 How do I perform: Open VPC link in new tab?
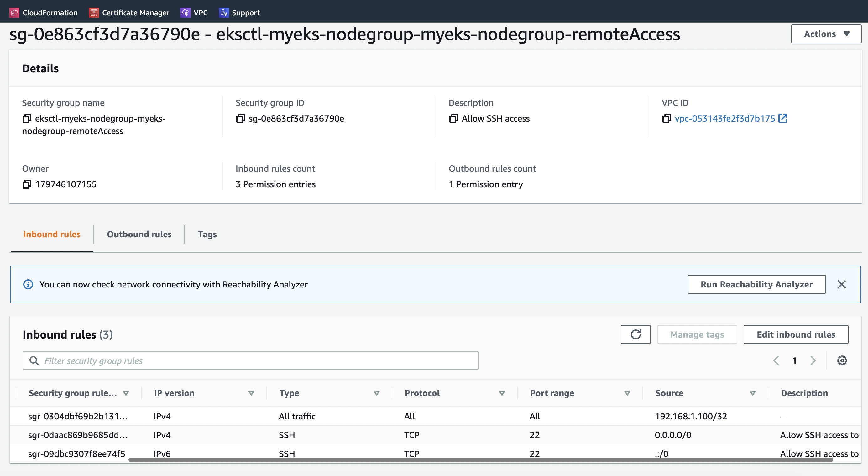point(783,118)
